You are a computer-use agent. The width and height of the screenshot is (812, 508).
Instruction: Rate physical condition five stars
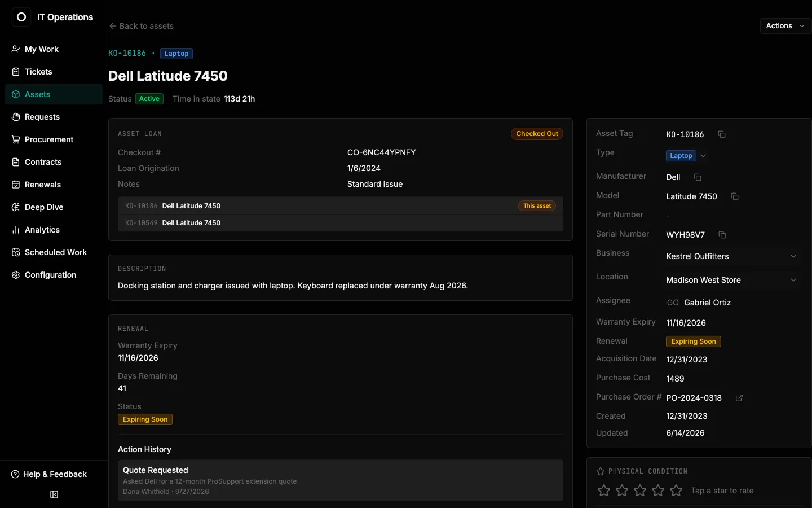tap(676, 491)
